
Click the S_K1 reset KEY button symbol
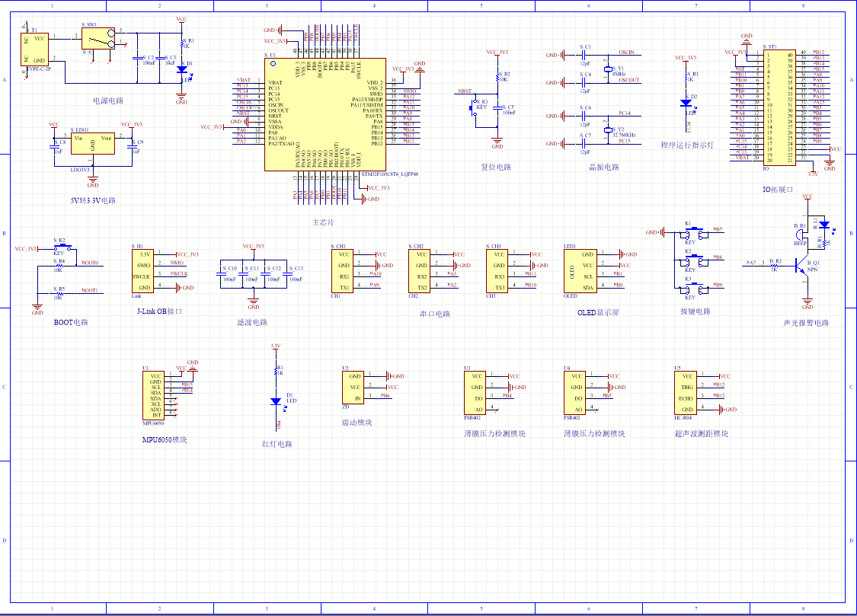tap(474, 107)
